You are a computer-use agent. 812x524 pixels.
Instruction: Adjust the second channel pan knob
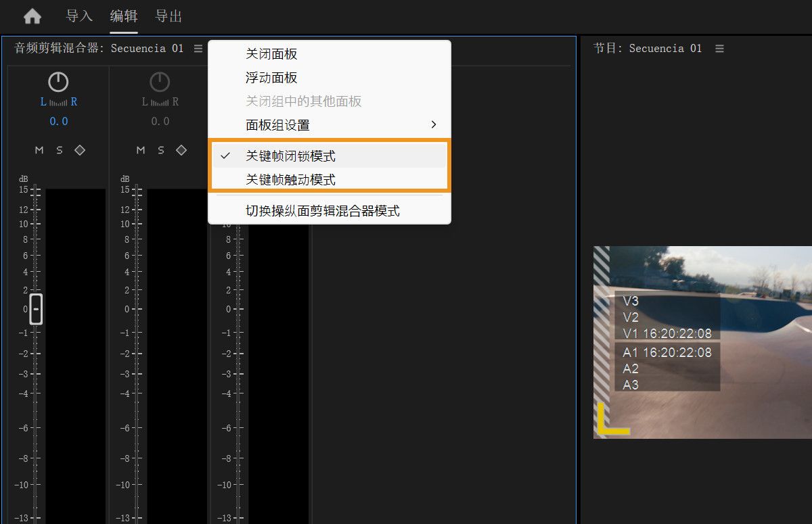160,82
